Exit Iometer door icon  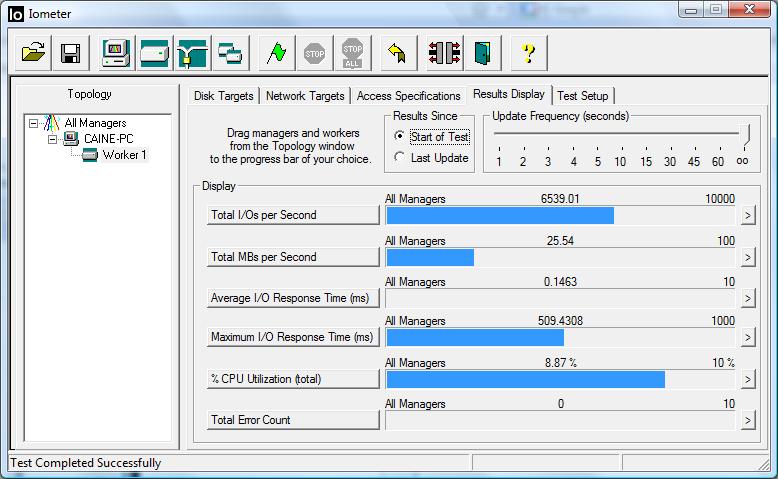pyautogui.click(x=483, y=53)
